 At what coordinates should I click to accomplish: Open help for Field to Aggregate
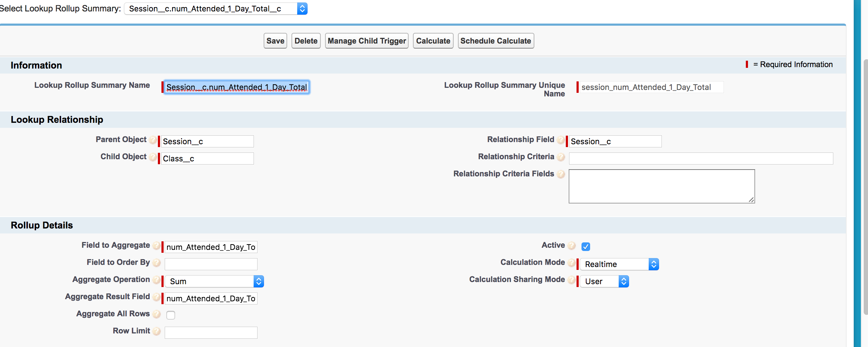156,246
